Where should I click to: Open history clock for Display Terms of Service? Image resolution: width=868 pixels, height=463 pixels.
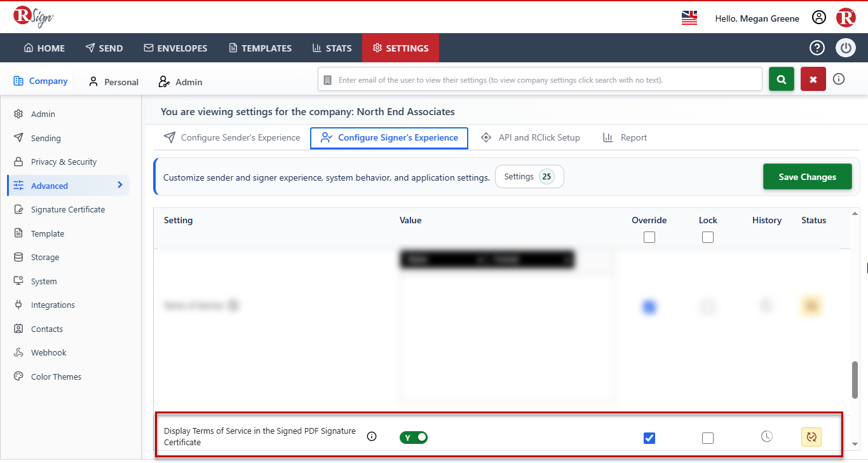[767, 436]
